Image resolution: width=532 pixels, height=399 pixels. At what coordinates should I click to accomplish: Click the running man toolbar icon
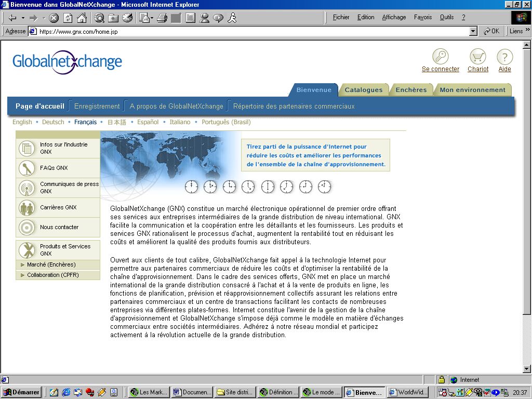(x=232, y=18)
